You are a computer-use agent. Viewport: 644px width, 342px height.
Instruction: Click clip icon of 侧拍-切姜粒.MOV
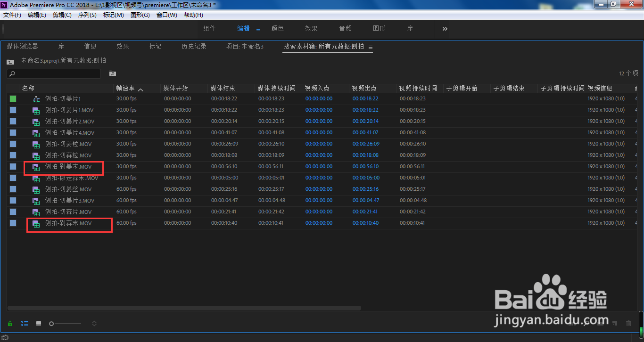(x=36, y=144)
